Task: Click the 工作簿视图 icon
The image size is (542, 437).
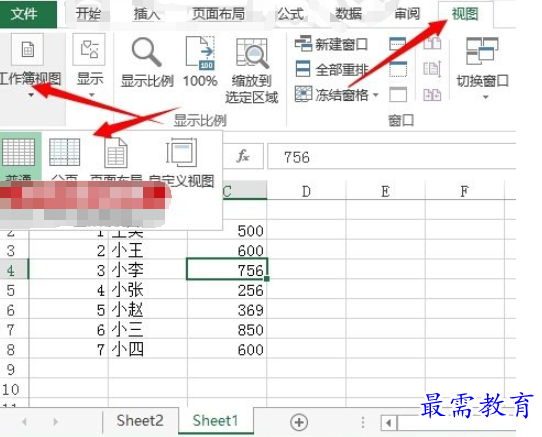Action: (28, 50)
